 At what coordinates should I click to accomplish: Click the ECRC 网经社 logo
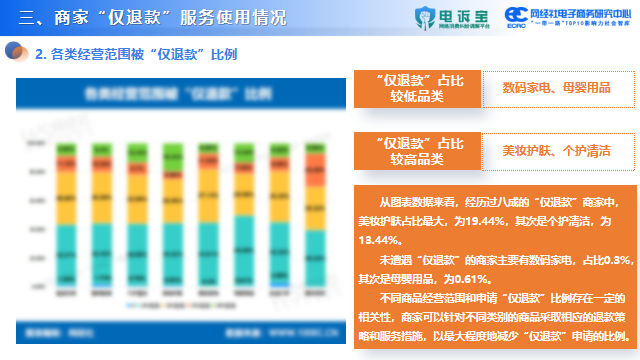568,18
